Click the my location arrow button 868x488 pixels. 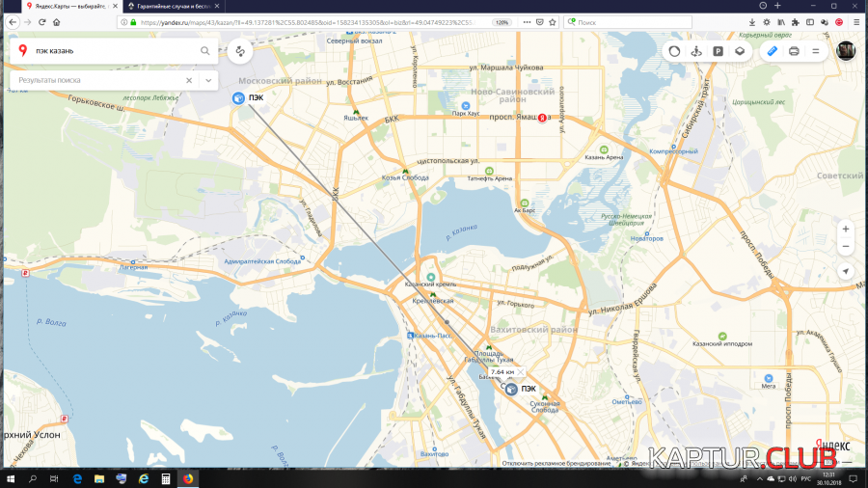(846, 271)
